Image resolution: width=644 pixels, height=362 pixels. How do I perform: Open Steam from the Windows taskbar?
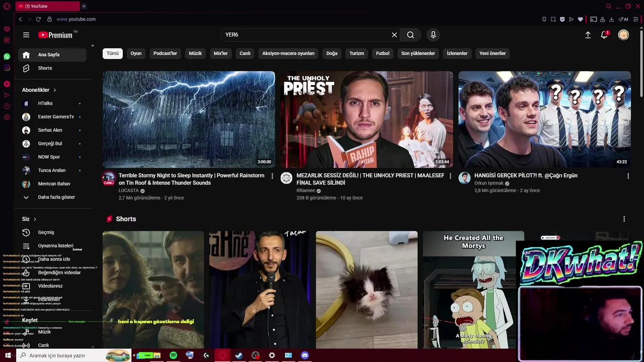coord(239,355)
